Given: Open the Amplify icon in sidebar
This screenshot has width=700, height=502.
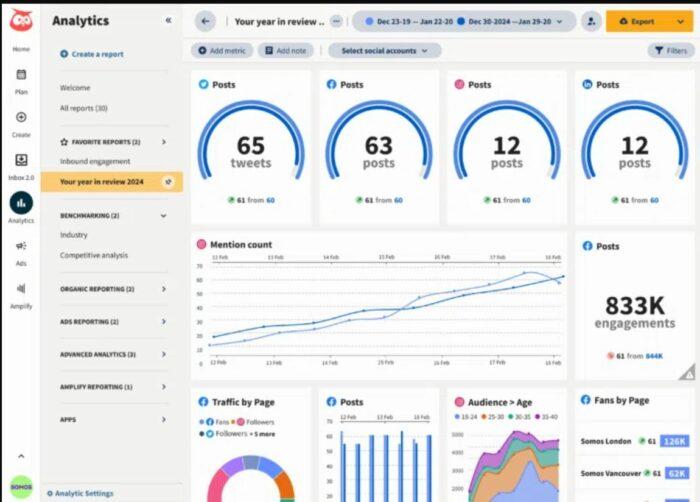Looking at the screenshot, I should tap(21, 289).
